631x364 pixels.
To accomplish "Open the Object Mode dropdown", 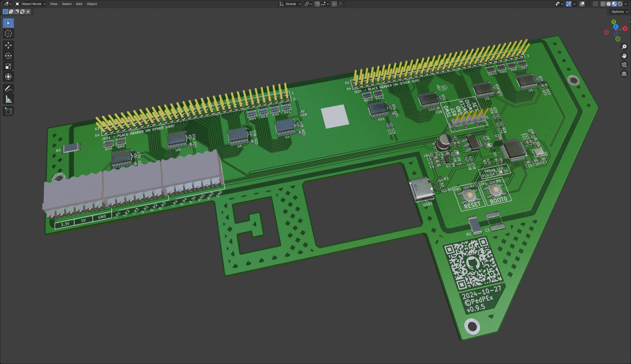I will pyautogui.click(x=30, y=4).
